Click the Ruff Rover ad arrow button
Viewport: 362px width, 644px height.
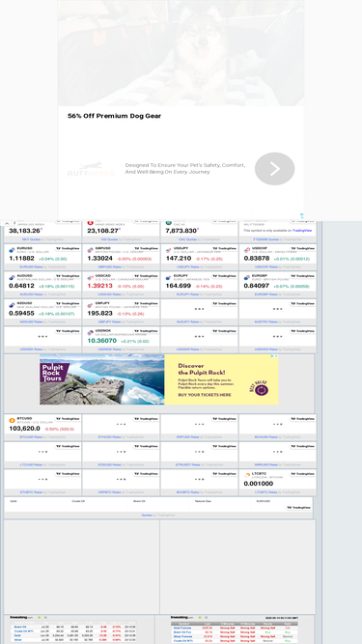[x=274, y=169]
